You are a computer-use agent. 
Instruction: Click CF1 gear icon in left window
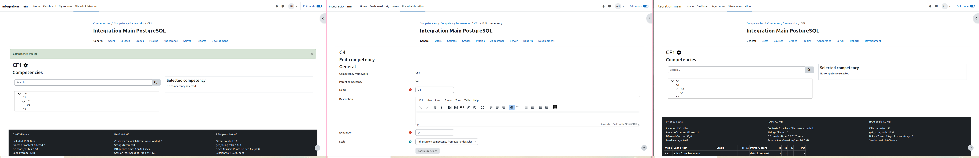(25, 65)
